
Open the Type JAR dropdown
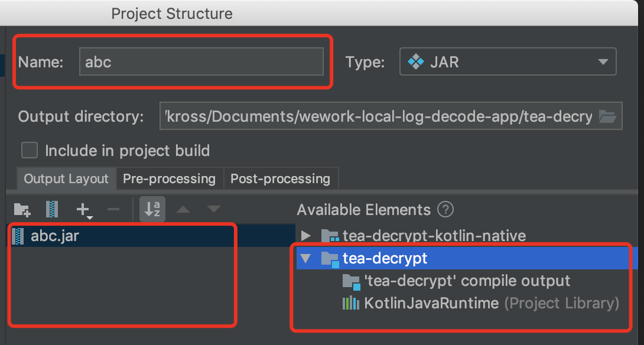pos(508,61)
